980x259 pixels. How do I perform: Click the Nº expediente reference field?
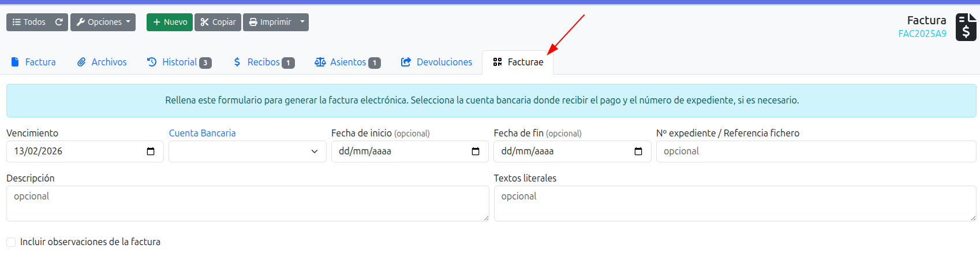pos(816,151)
